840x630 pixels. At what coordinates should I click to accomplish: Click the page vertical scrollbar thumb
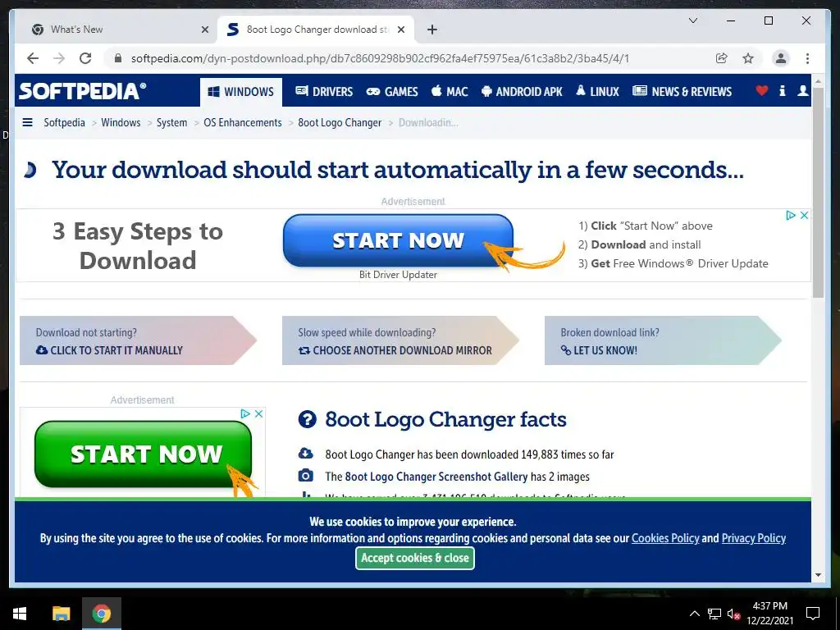pos(818,192)
